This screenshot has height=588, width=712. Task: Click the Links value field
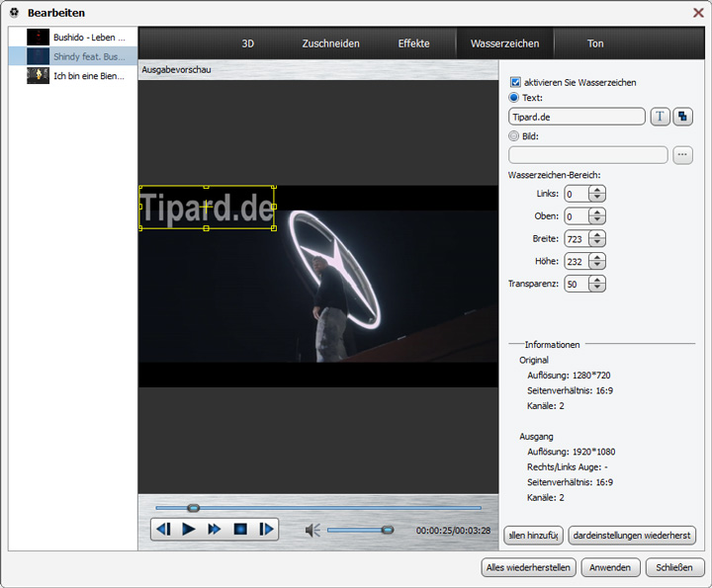click(577, 194)
